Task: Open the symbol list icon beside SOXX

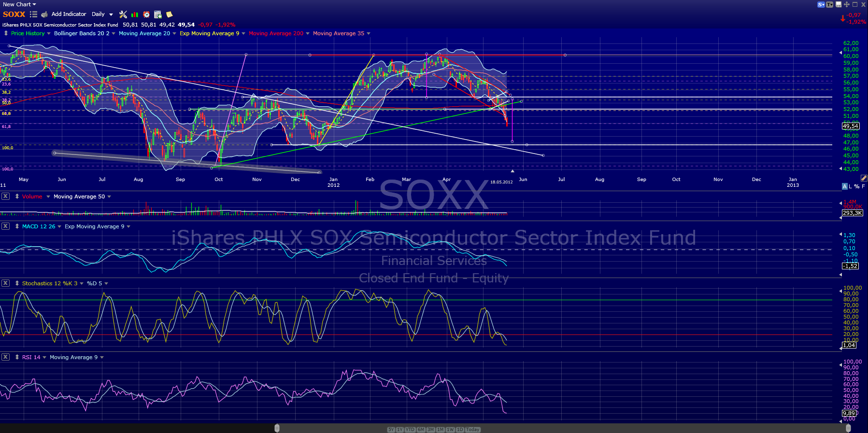Action: tap(33, 14)
